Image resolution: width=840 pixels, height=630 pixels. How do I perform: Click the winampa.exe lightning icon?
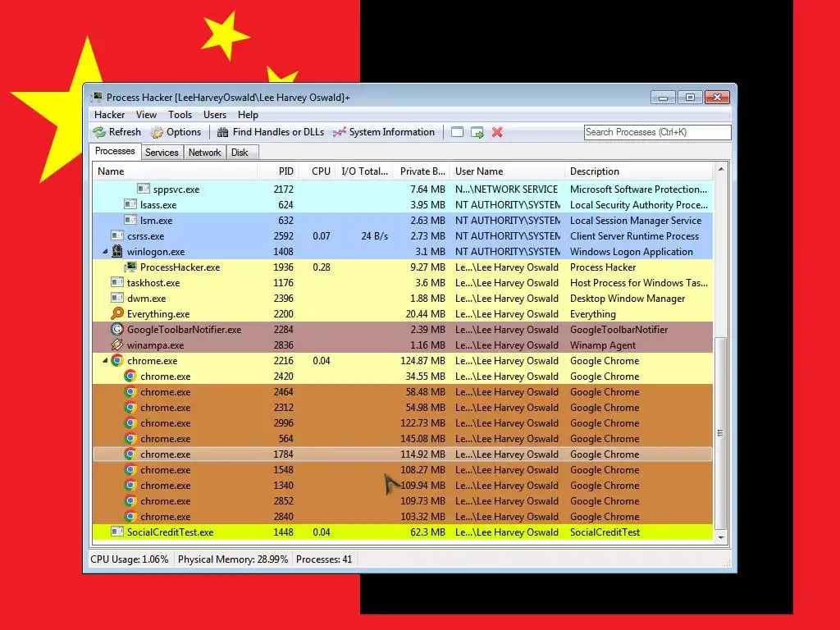pyautogui.click(x=117, y=345)
